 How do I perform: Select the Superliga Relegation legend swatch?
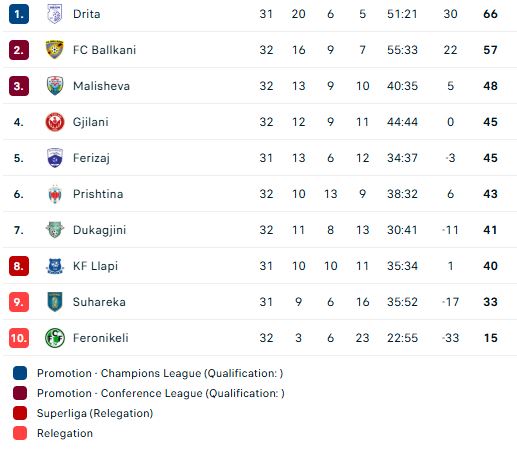(x=20, y=413)
